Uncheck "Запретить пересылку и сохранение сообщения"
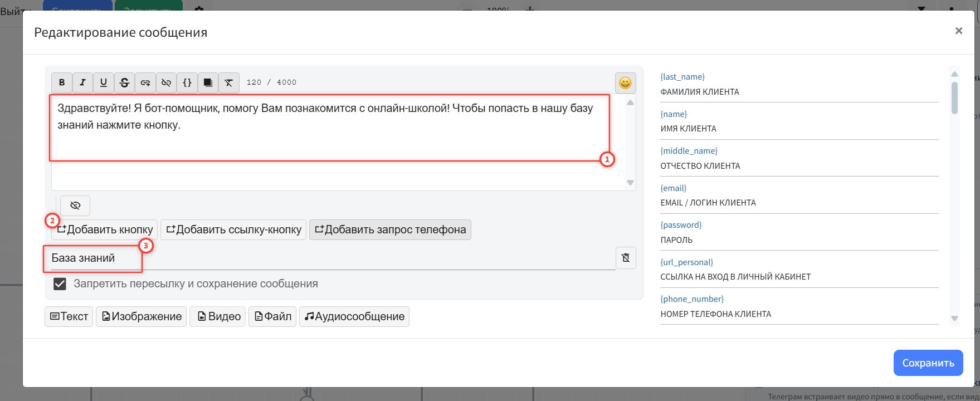Image resolution: width=980 pixels, height=401 pixels. [60, 284]
